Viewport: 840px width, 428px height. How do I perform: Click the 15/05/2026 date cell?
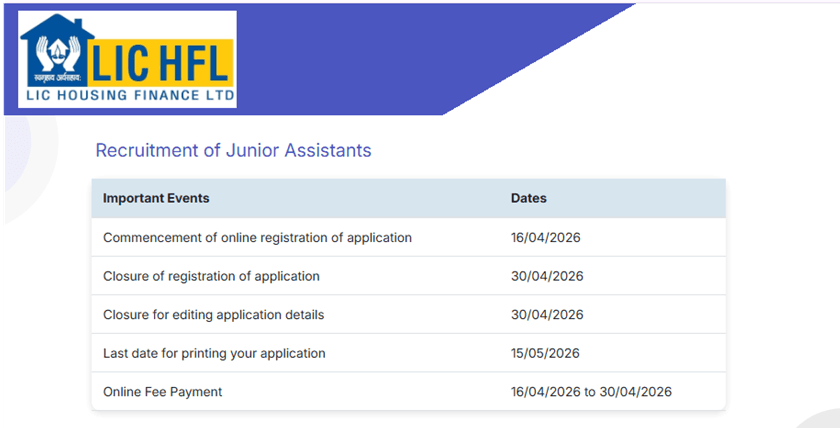(x=545, y=353)
